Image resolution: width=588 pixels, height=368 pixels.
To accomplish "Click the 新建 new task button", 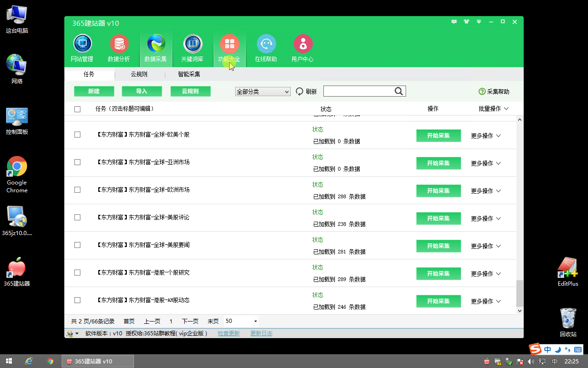I will click(94, 91).
